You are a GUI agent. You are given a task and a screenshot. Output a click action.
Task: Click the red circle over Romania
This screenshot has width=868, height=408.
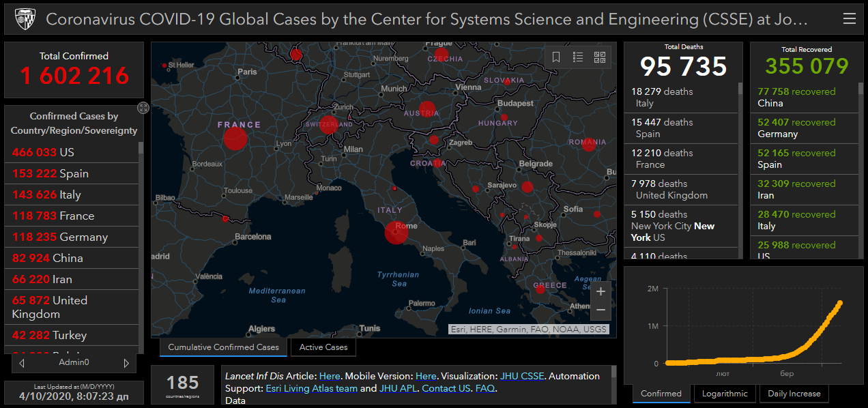point(589,145)
